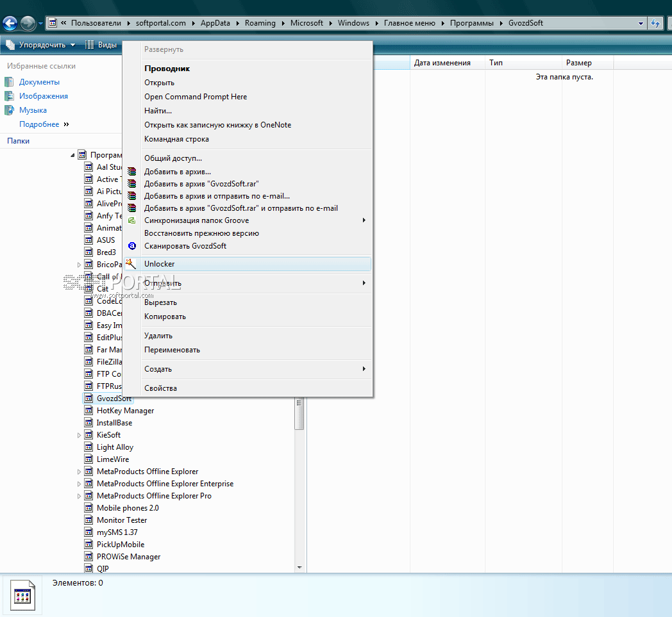Open the Синхронизация папок Groove submenu

248,220
